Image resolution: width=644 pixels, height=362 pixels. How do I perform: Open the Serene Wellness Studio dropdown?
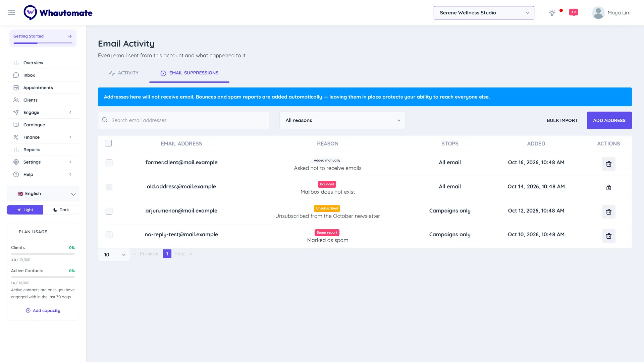click(484, 13)
